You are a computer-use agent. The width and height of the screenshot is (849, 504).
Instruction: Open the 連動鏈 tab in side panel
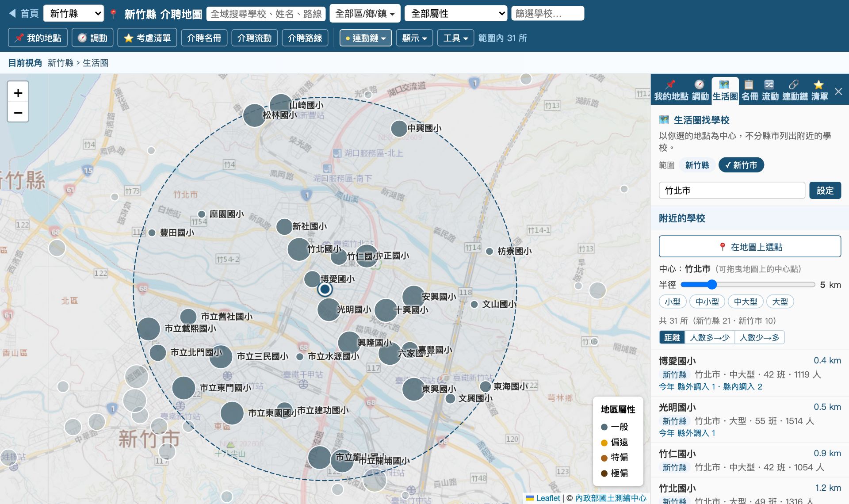[x=795, y=91]
